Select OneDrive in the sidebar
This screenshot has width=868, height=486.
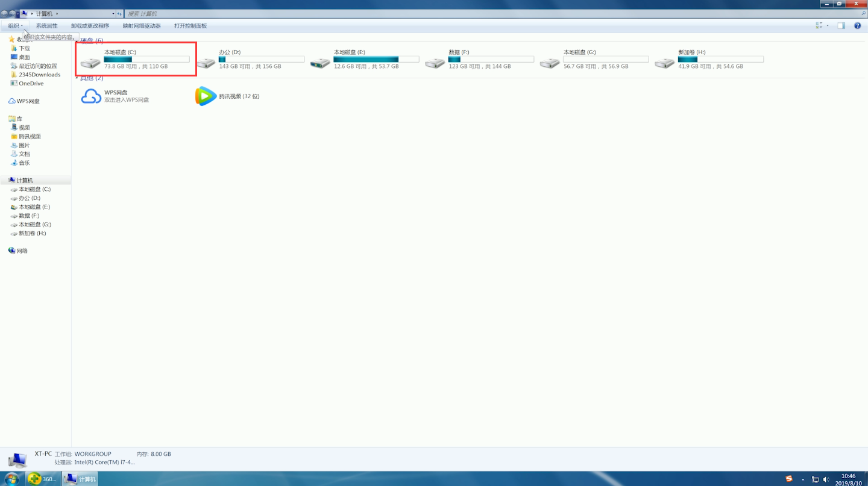27,84
